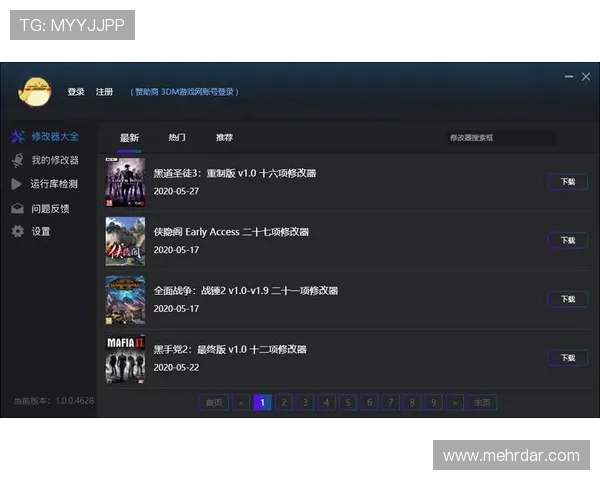
Task: Click the 运行库检测 play arrow icon
Action: [x=16, y=184]
